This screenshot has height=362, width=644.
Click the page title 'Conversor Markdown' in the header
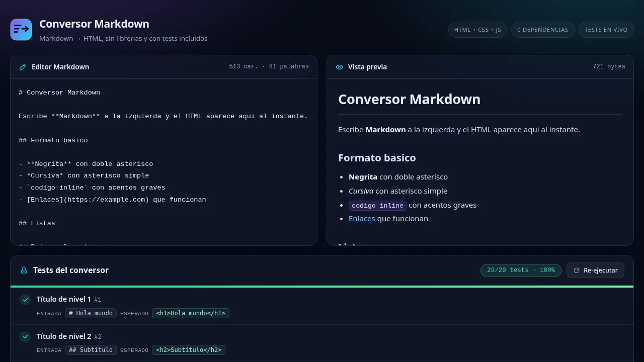coord(94,24)
